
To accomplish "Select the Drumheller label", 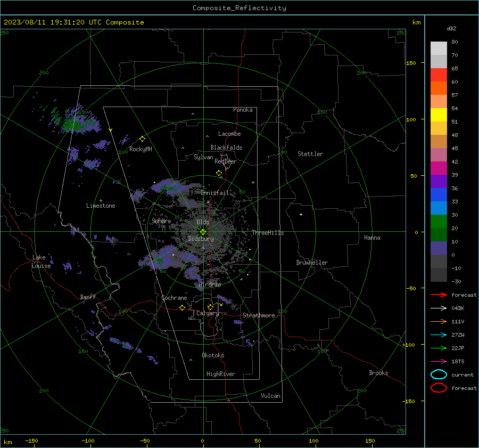I will point(312,263).
